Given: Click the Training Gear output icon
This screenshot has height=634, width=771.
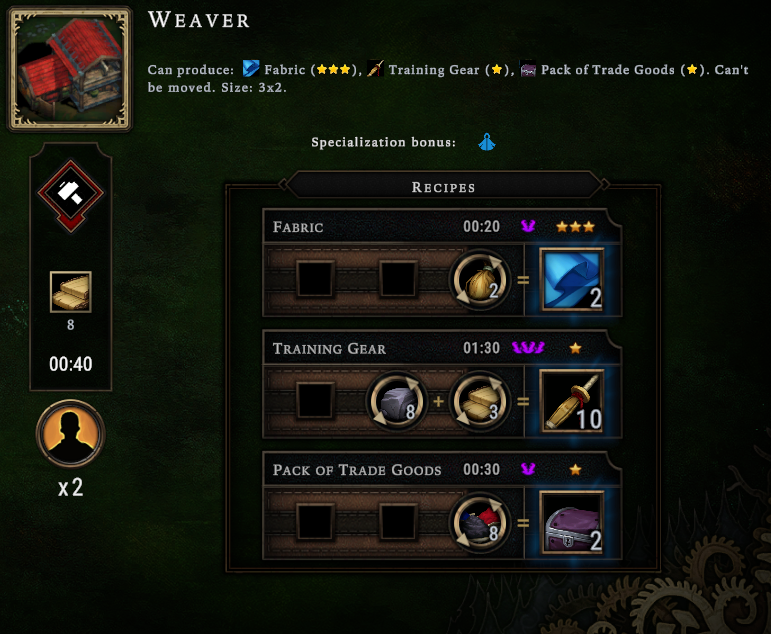Looking at the screenshot, I should 572,401.
